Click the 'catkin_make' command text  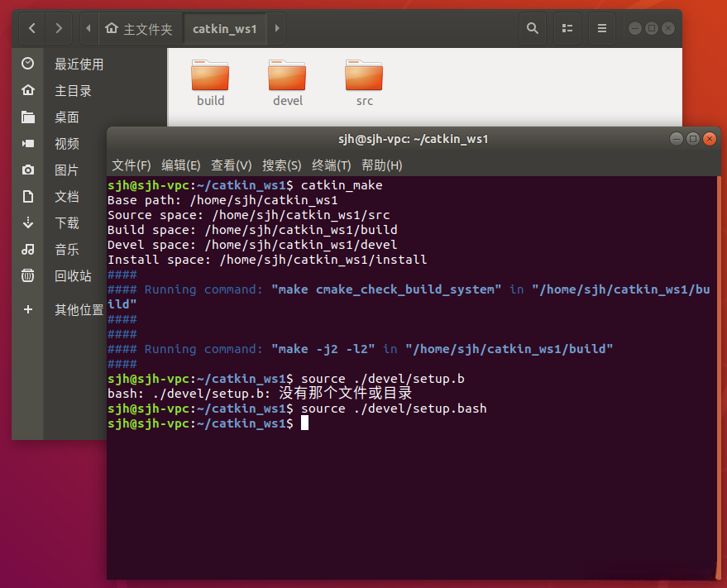[342, 185]
